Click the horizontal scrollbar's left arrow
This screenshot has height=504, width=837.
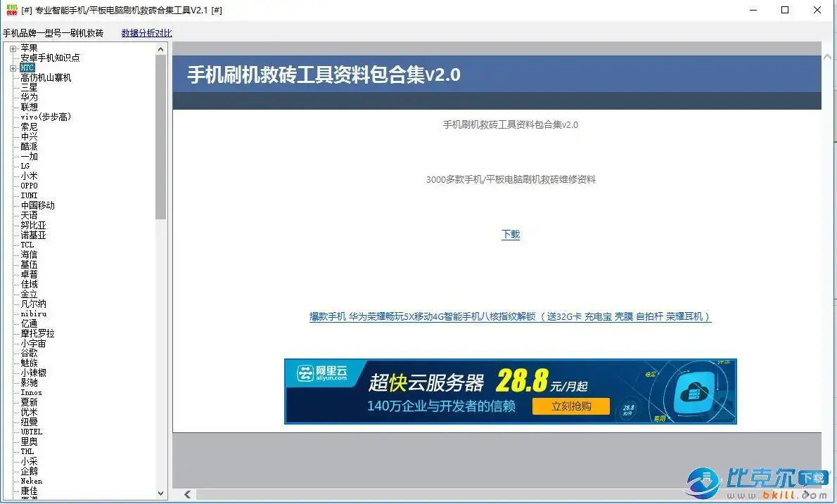coord(187,495)
